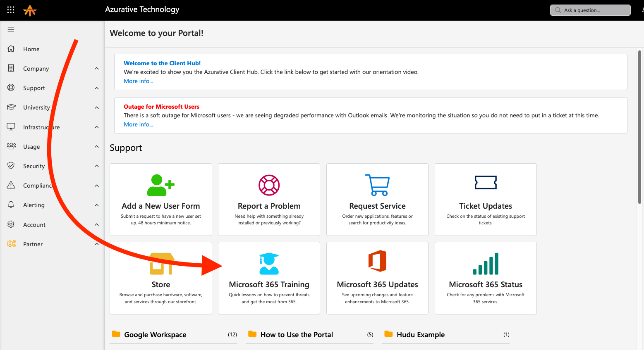Click the Microsoft 365 Training graduate icon
The width and height of the screenshot is (644, 350).
point(269,264)
